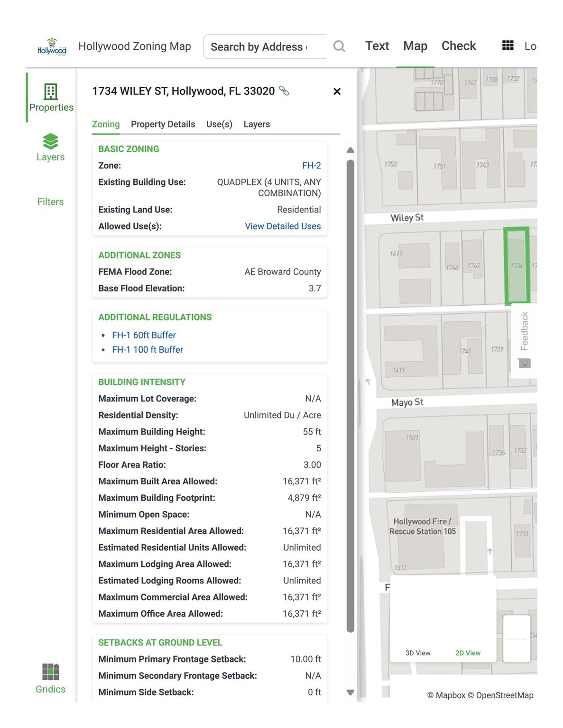Copy property link via chain icon
Screen dimensions: 563x728
[x=284, y=91]
